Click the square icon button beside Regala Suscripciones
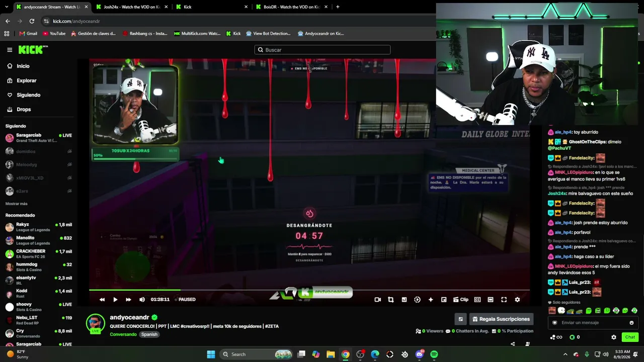644x362 pixels. pos(460,319)
